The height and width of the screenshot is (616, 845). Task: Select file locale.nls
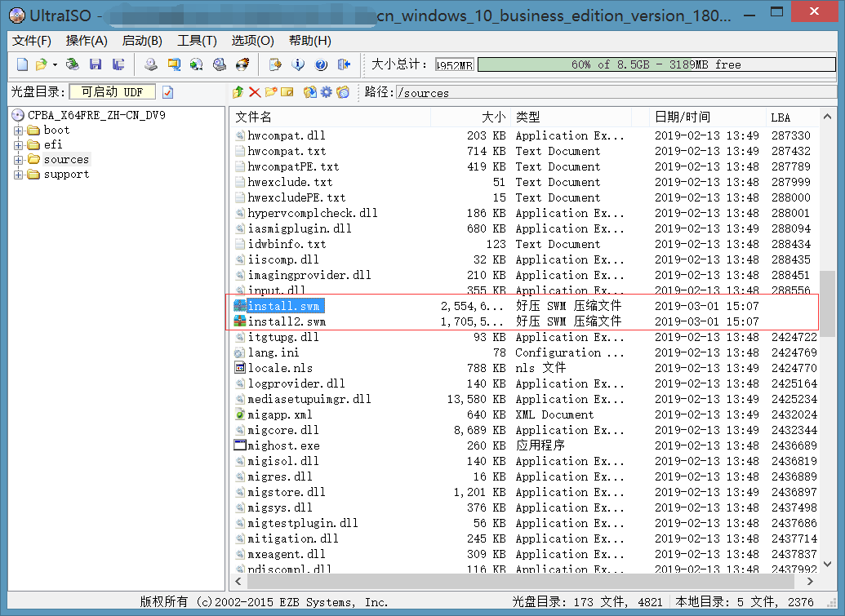coord(280,368)
